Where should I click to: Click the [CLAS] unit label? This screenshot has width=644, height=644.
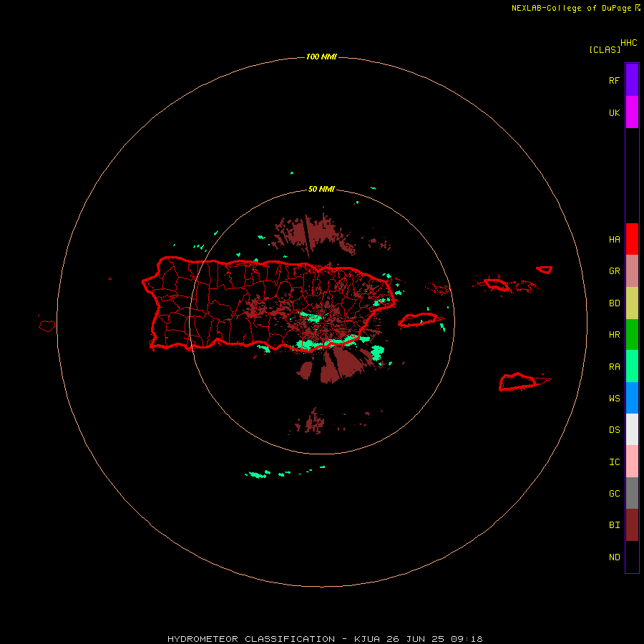tap(605, 49)
